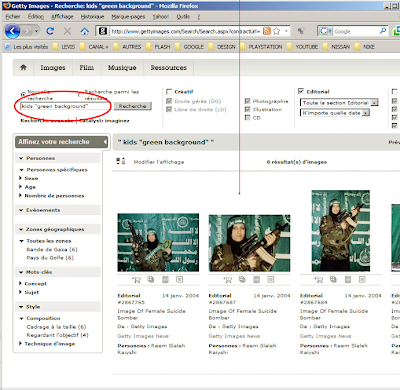This screenshot has height=390, width=400.
Task: Expand the Technique d'image filter
Action: [x=21, y=343]
